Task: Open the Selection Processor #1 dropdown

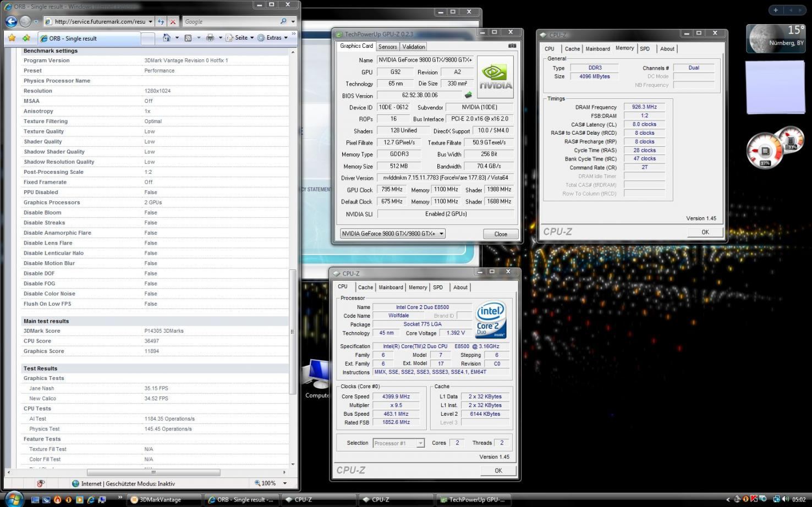Action: coord(399,443)
